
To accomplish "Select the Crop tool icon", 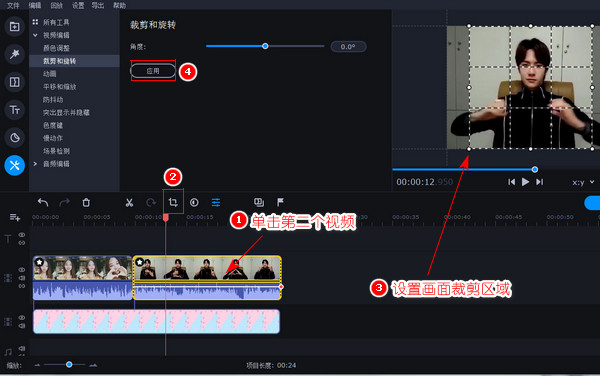I will 173,202.
